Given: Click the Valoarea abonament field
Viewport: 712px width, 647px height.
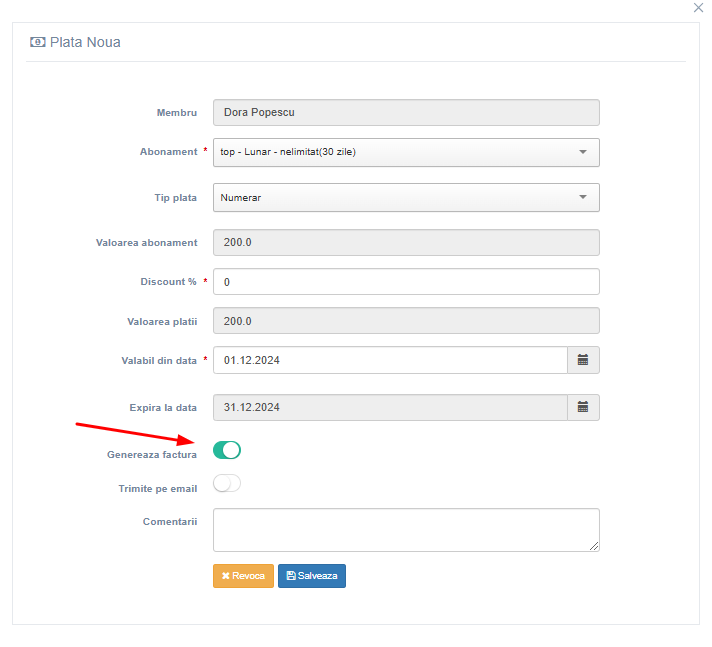Looking at the screenshot, I should [x=406, y=242].
